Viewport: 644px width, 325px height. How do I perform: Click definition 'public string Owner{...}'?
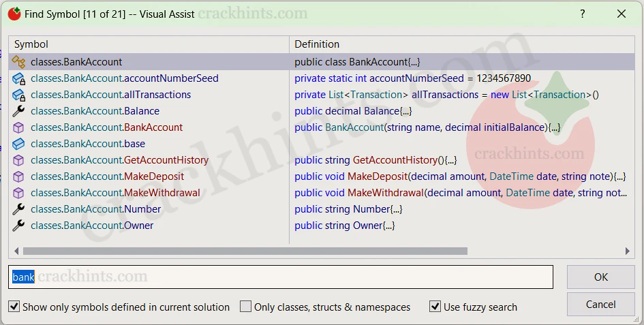click(345, 226)
